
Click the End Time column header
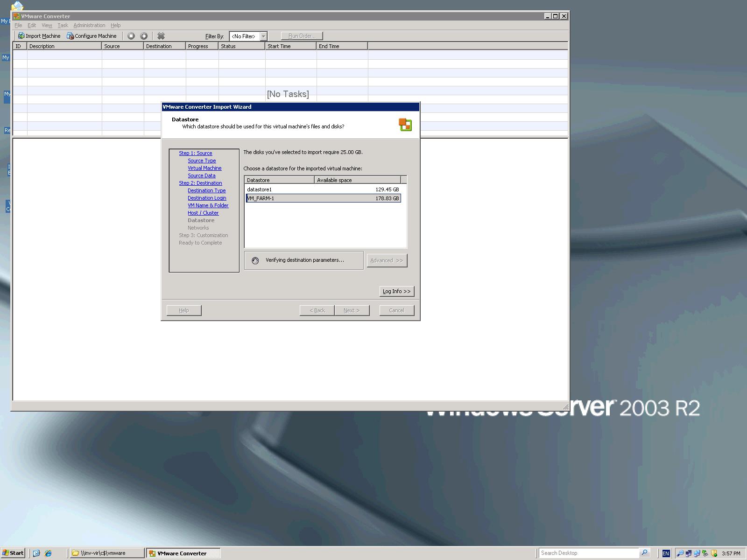coord(342,46)
